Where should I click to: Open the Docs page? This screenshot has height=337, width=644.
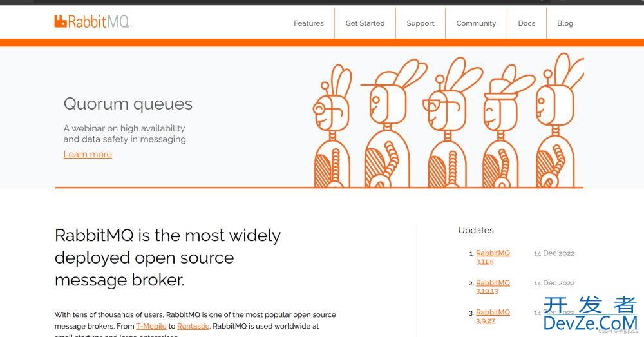pos(527,23)
